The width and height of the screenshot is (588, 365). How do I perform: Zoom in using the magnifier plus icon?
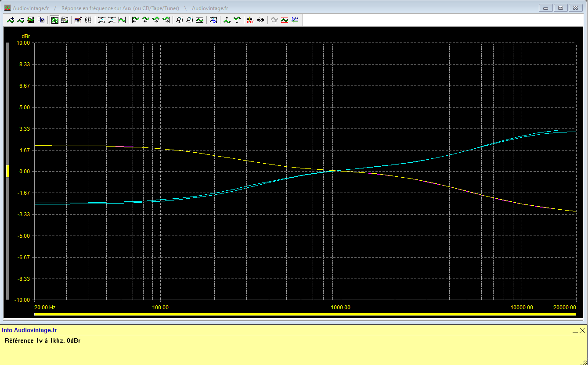pyautogui.click(x=102, y=20)
